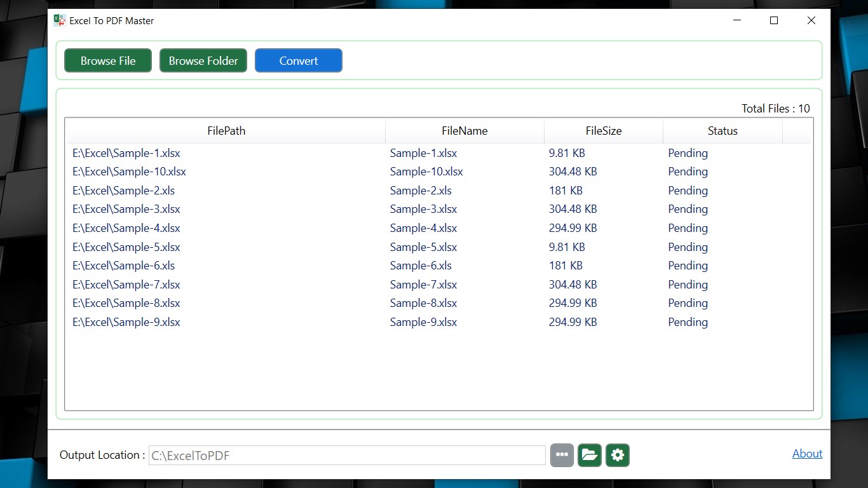Click the 294.99 KB size of Sample-8.xlsx

[x=573, y=303]
